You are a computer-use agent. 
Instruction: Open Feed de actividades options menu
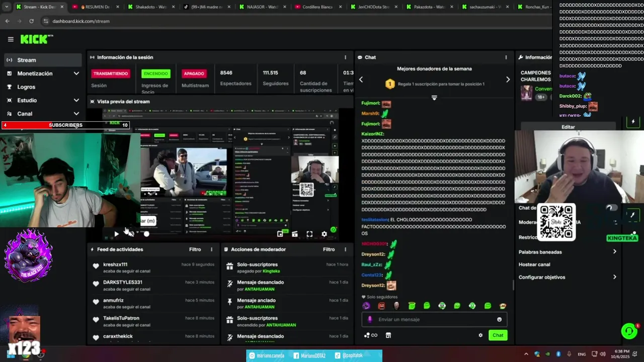tap(211, 249)
